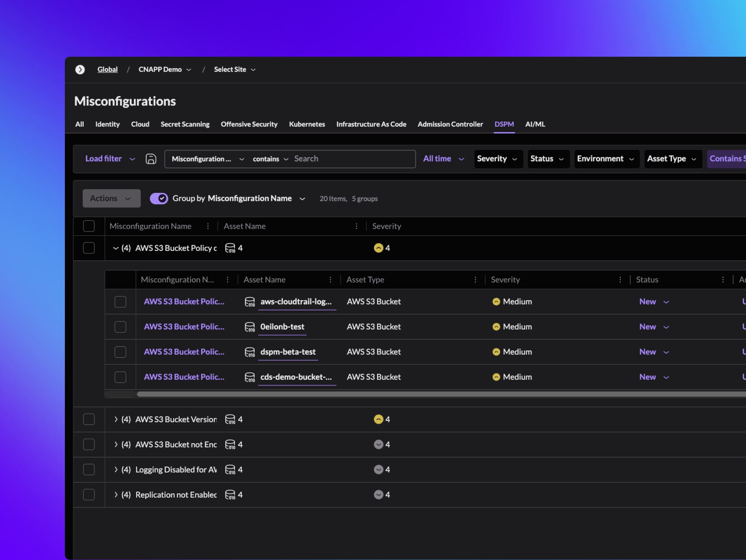Viewport: 746px width, 560px height.
Task: Change New status in cds-demo-bucket row
Action: 654,377
